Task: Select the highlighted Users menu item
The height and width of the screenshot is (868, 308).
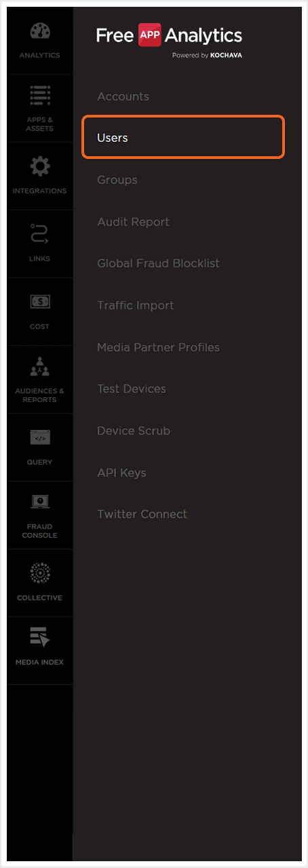Action: tap(183, 138)
